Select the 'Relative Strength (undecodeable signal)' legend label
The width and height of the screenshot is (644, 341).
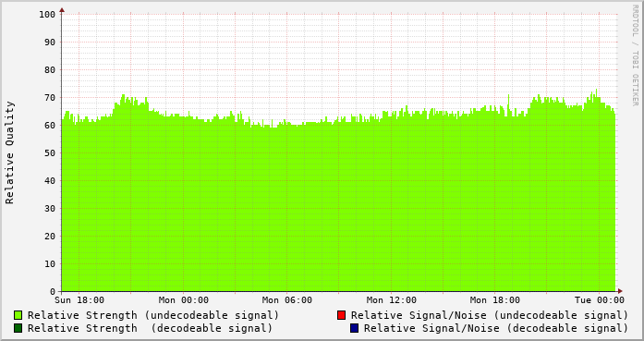pos(153,315)
